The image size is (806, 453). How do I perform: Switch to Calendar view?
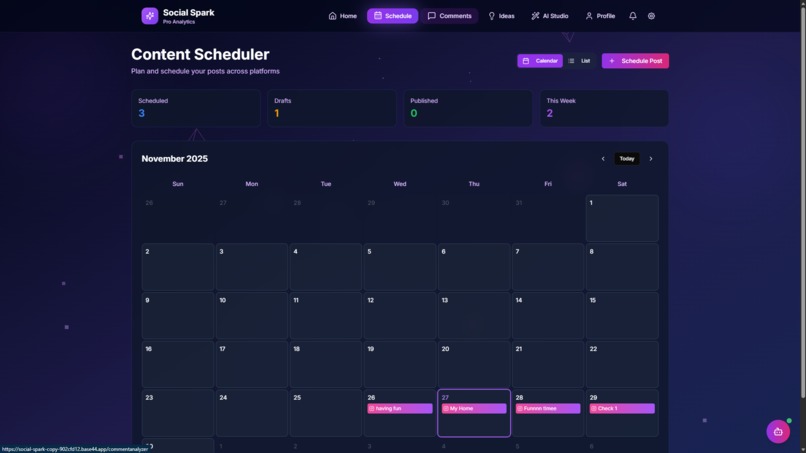coord(540,61)
